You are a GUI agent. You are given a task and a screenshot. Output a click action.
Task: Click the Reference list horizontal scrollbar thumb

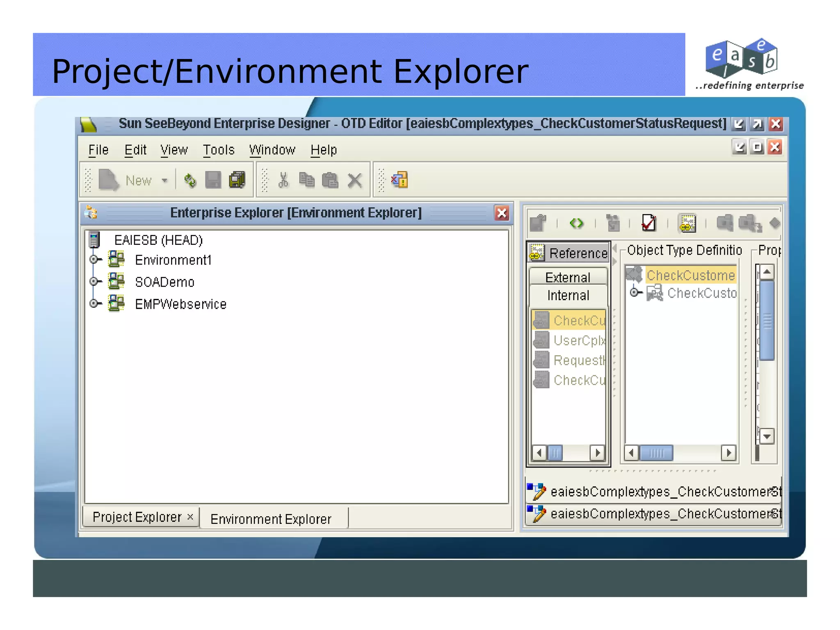[x=555, y=453]
